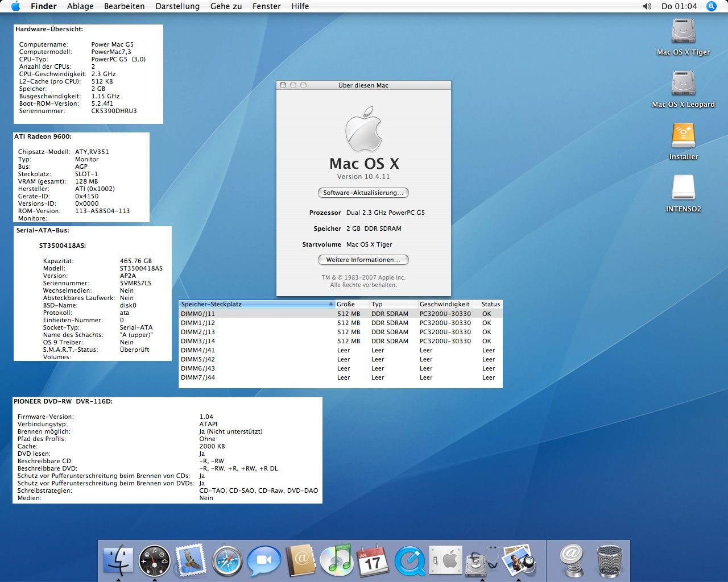Viewport: 728px width, 582px height.
Task: Sort by the Speicher-Steckplatz column header
Action: (257, 304)
